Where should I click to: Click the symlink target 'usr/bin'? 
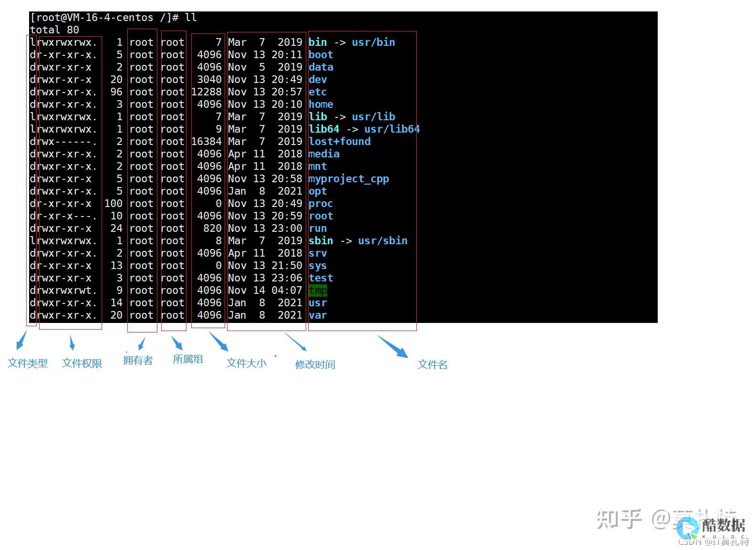373,42
